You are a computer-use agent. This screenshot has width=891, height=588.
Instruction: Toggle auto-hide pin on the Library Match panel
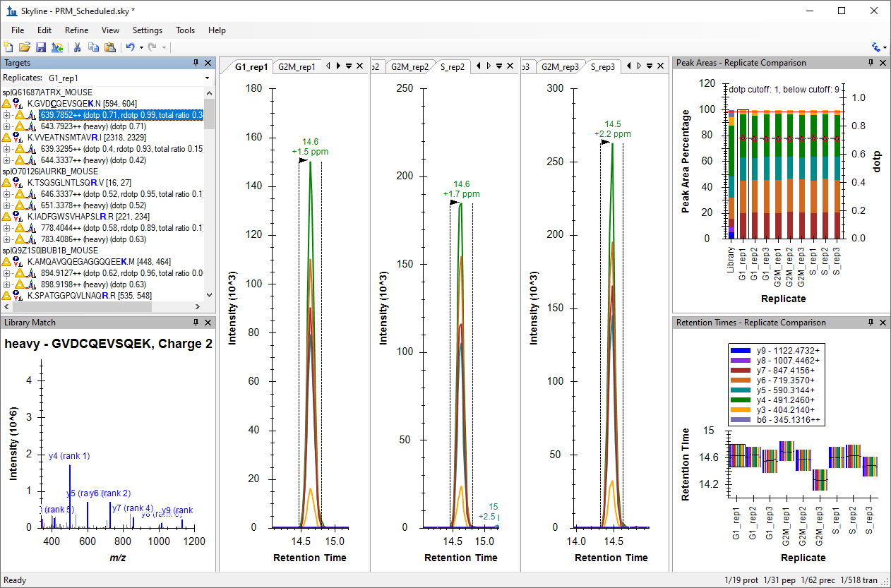(x=196, y=323)
